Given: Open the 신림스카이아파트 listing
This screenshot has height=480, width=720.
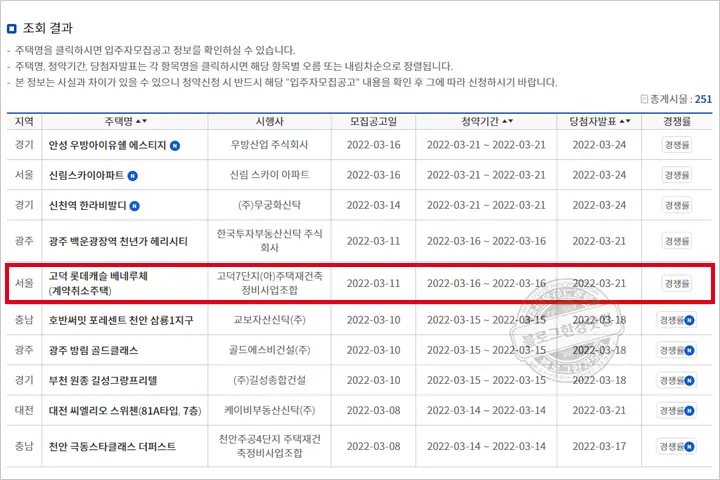Looking at the screenshot, I should (x=86, y=175).
